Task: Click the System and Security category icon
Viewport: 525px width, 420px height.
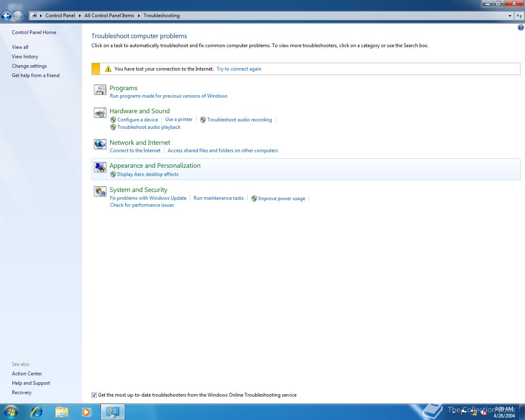Action: 100,192
